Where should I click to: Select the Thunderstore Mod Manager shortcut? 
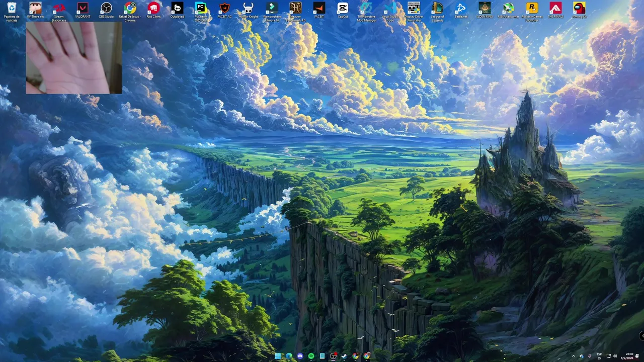tap(366, 12)
